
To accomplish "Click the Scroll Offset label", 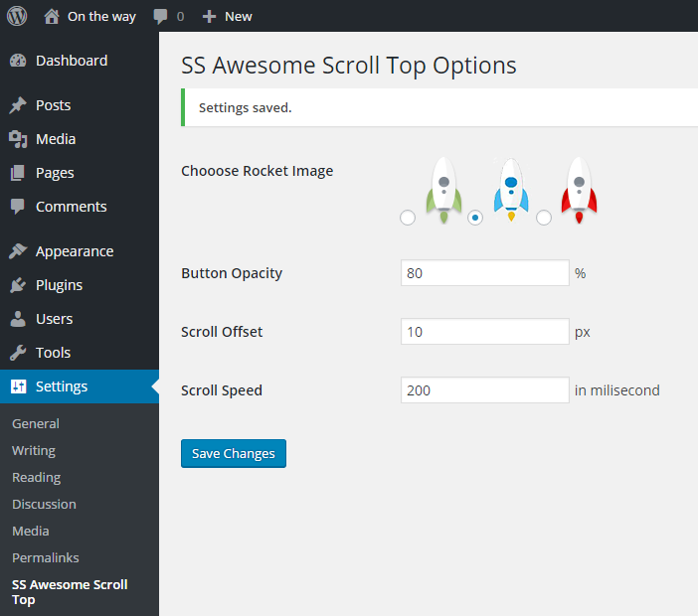I will [222, 332].
